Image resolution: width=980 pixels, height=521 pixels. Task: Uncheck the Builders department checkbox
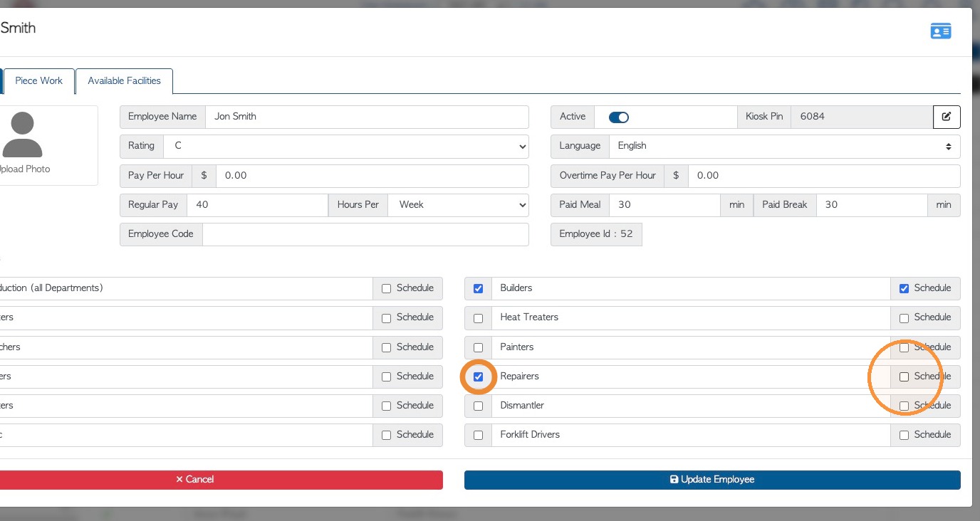pyautogui.click(x=478, y=289)
